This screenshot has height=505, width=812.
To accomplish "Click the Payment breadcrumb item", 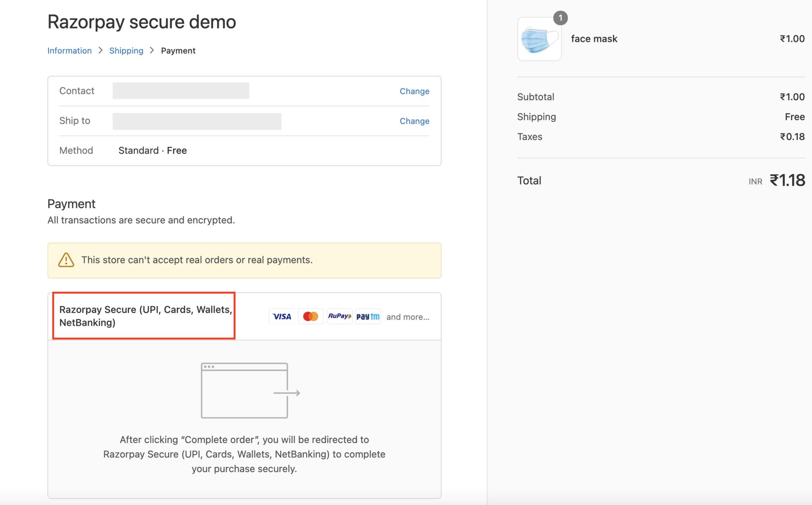I will tap(178, 51).
